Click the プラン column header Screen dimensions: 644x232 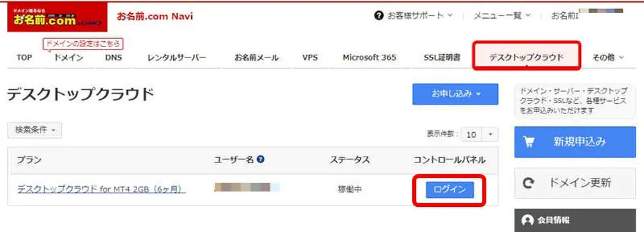[29, 160]
